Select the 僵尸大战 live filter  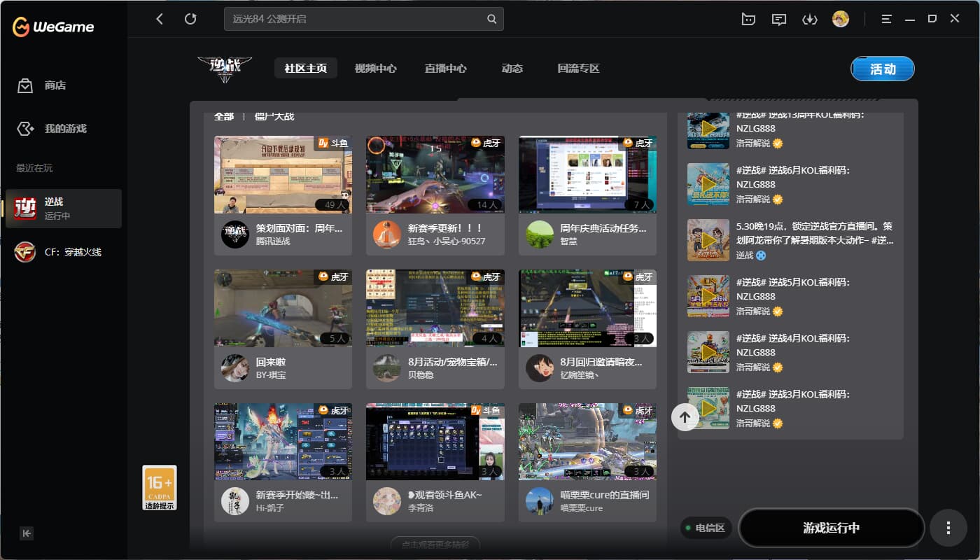pyautogui.click(x=274, y=116)
